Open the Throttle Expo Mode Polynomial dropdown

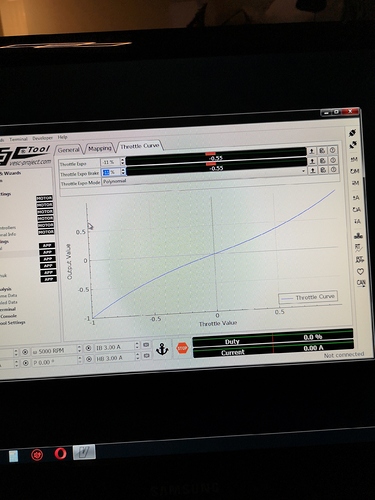pos(204,180)
